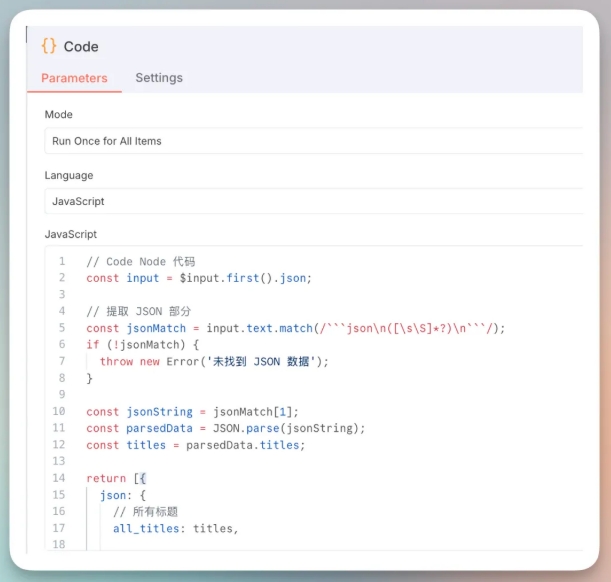Click the throw new Error line

coord(214,362)
